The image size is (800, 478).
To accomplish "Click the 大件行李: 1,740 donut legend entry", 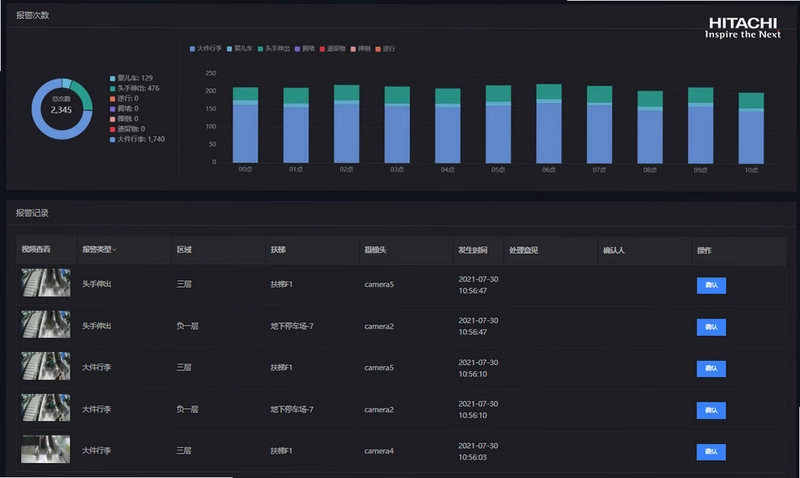I will [137, 139].
